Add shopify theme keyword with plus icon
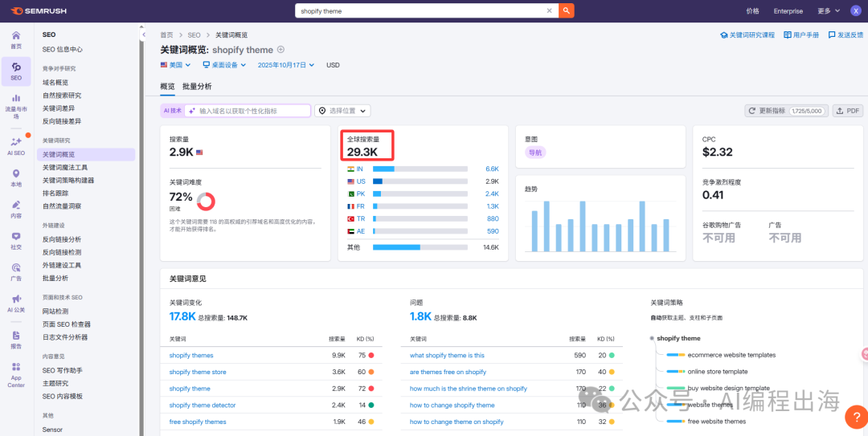Screen dimensions: 868x436 coord(280,49)
